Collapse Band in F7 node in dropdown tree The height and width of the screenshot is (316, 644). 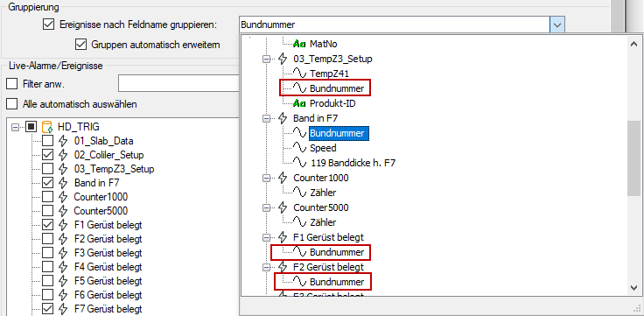267,118
